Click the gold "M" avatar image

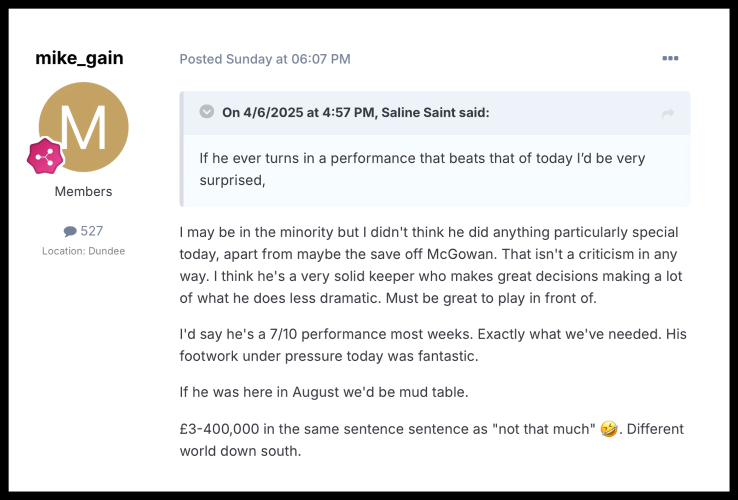coord(83,126)
